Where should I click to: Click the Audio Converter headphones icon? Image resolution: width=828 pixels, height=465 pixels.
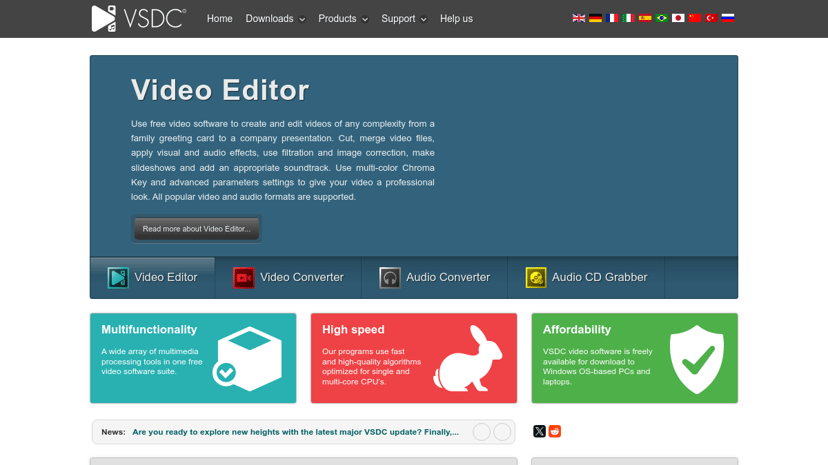[x=390, y=278]
